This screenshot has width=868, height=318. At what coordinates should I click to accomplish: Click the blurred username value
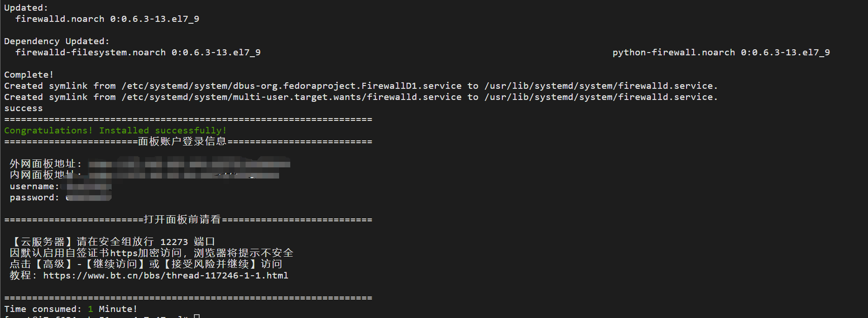tap(87, 186)
